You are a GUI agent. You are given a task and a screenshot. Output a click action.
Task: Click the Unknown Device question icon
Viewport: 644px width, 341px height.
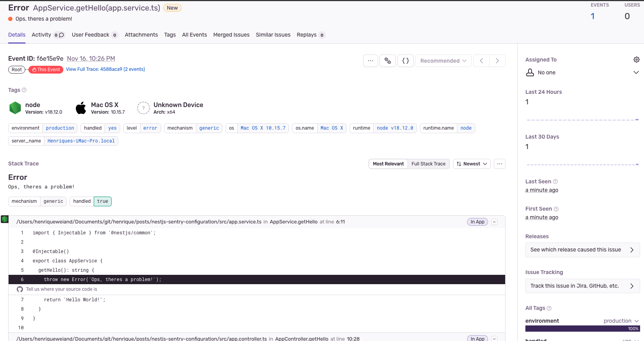[x=143, y=108]
